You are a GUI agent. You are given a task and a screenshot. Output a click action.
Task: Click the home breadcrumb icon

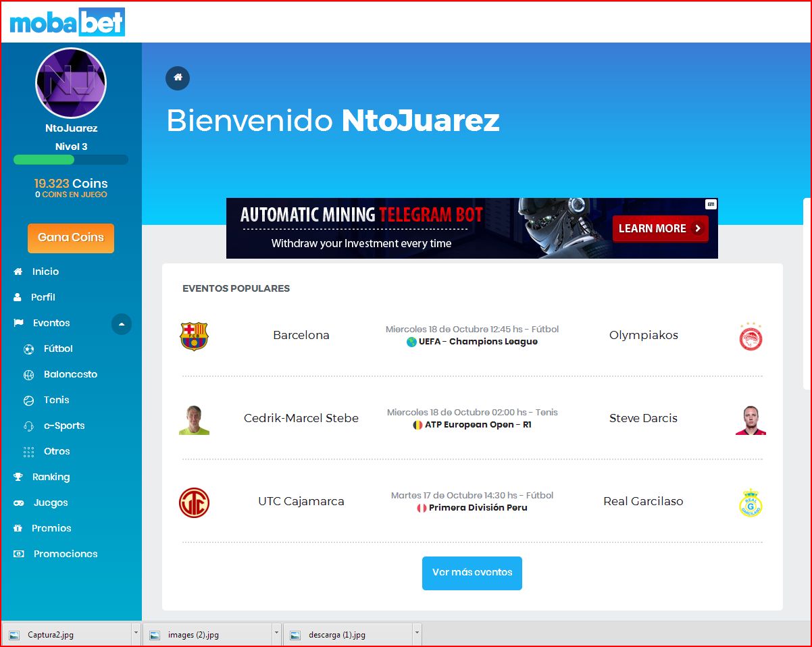click(x=178, y=78)
